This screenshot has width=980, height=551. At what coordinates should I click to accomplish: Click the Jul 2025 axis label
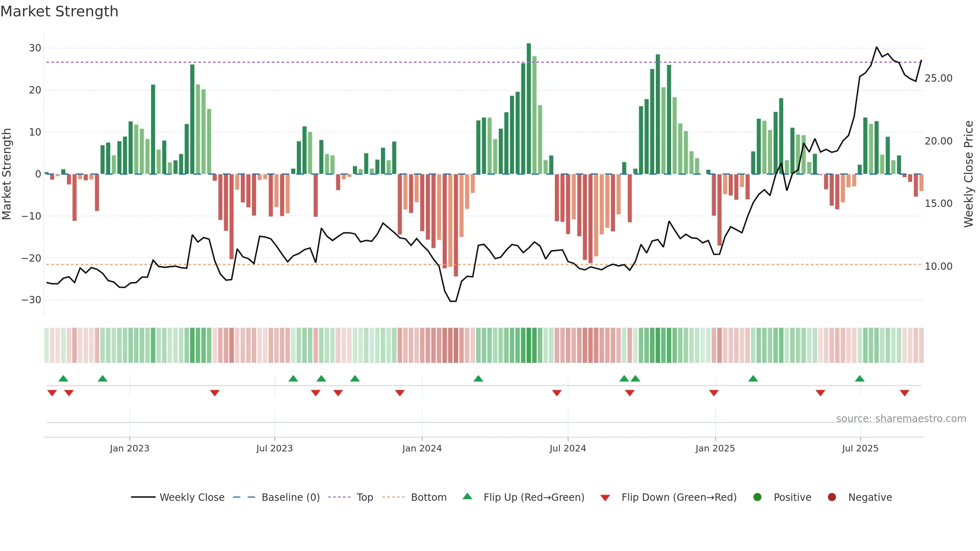click(x=860, y=448)
